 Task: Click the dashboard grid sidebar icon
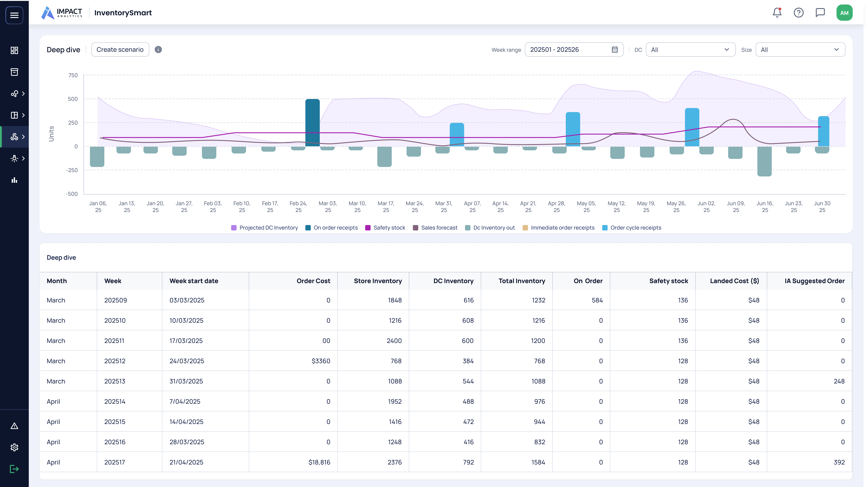[14, 50]
